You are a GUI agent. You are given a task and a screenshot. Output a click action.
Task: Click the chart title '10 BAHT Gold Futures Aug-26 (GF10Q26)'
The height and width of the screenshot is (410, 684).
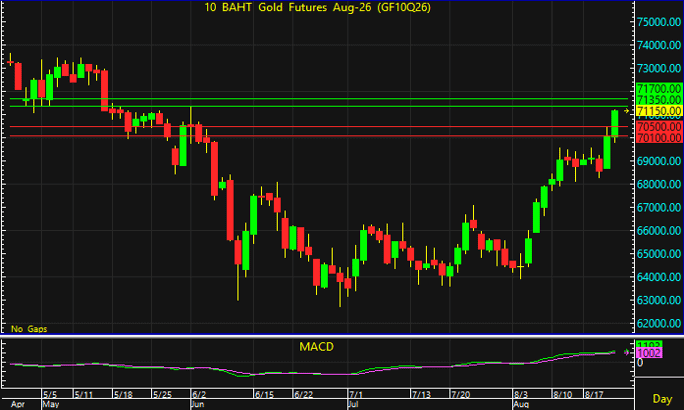click(x=318, y=7)
